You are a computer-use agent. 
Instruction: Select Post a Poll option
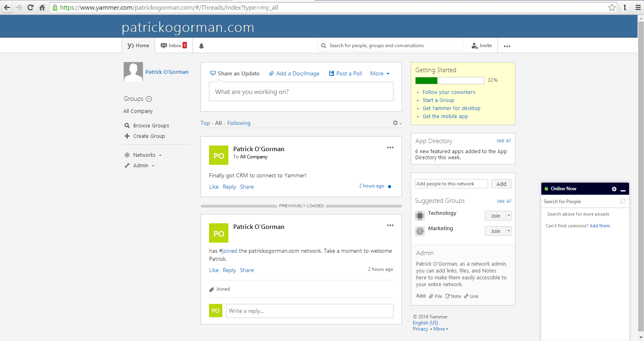point(345,73)
